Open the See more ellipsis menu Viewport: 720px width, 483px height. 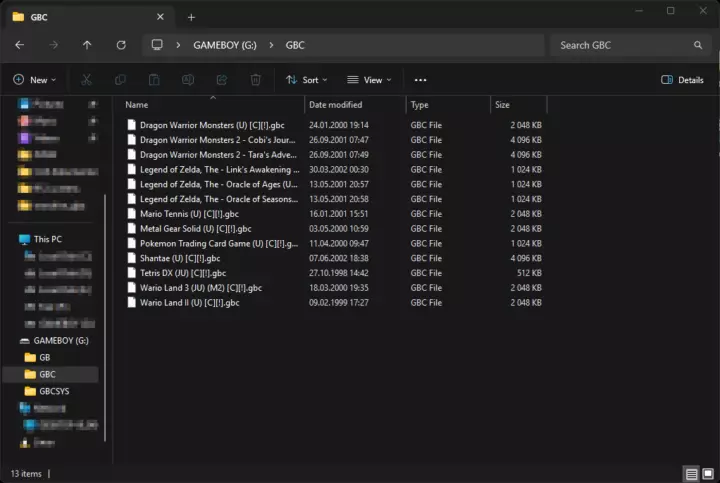coord(420,80)
